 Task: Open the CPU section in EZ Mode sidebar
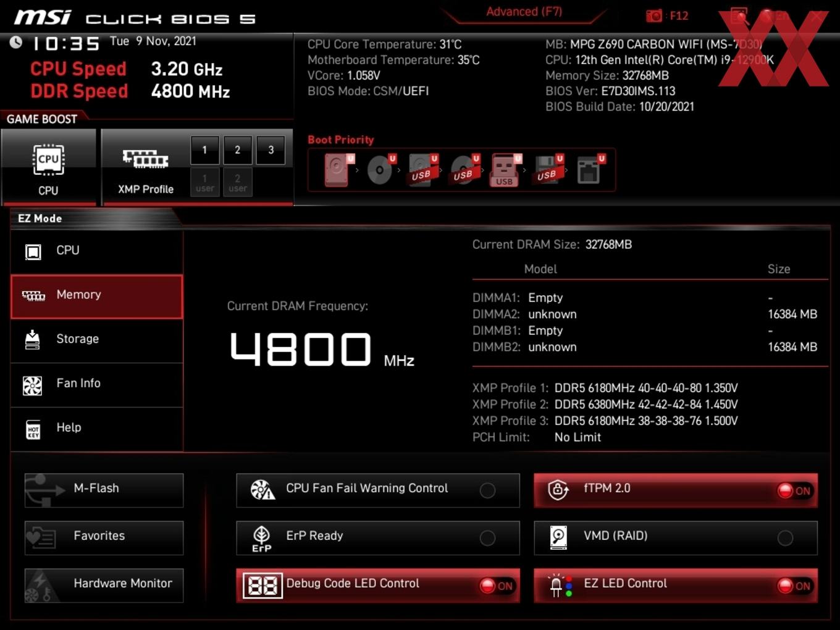click(x=97, y=251)
